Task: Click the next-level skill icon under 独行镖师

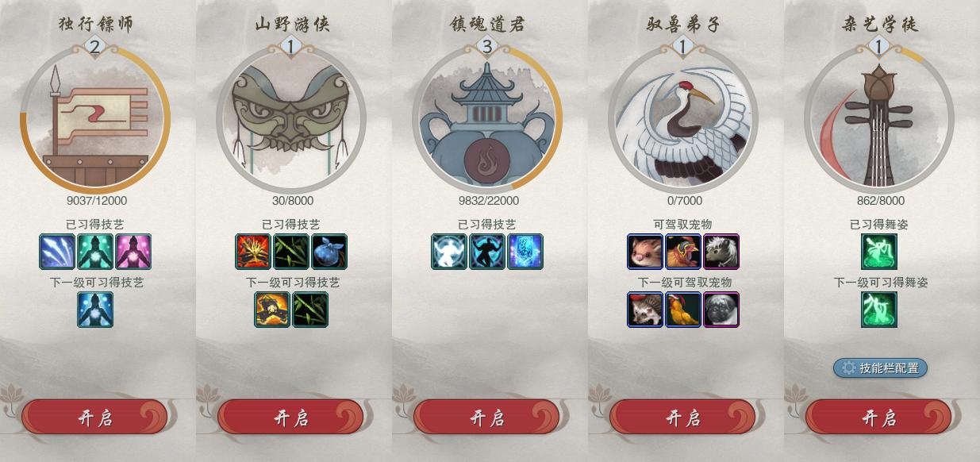Action: pos(95,310)
